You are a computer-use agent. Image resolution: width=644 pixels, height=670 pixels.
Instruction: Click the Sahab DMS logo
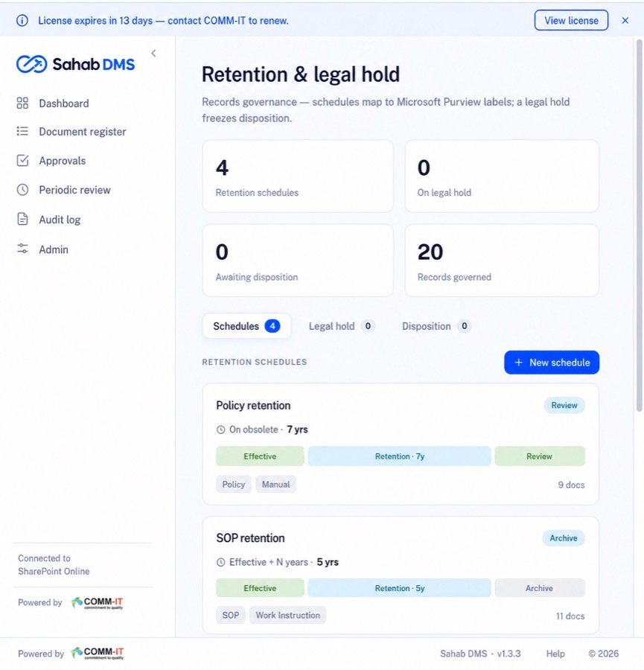76,64
